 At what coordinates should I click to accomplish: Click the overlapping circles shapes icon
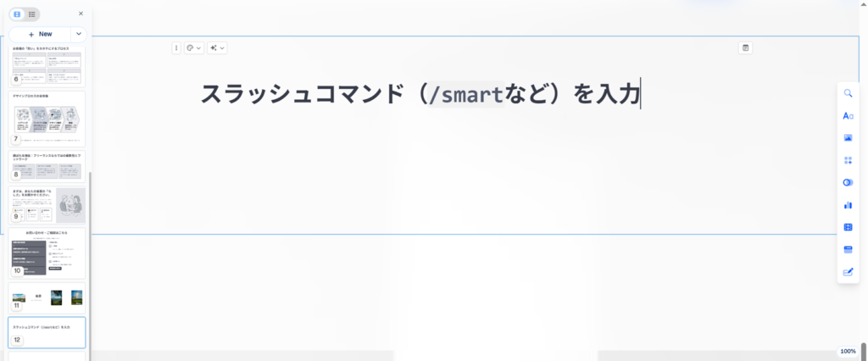(848, 182)
